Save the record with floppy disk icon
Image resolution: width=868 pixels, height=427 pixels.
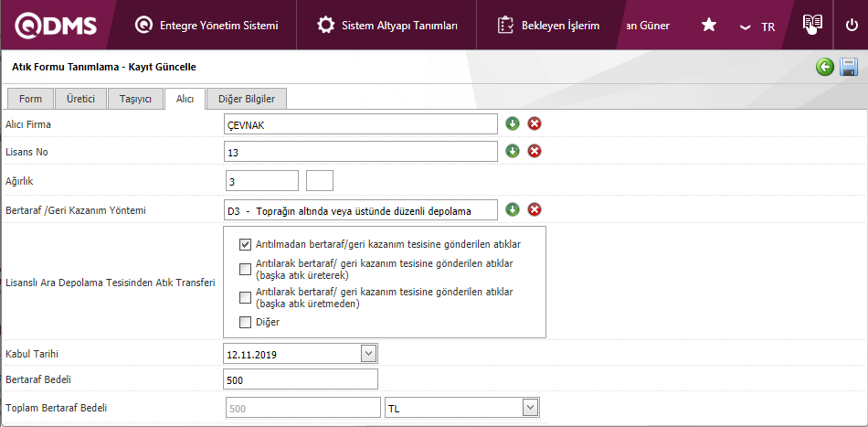click(849, 67)
